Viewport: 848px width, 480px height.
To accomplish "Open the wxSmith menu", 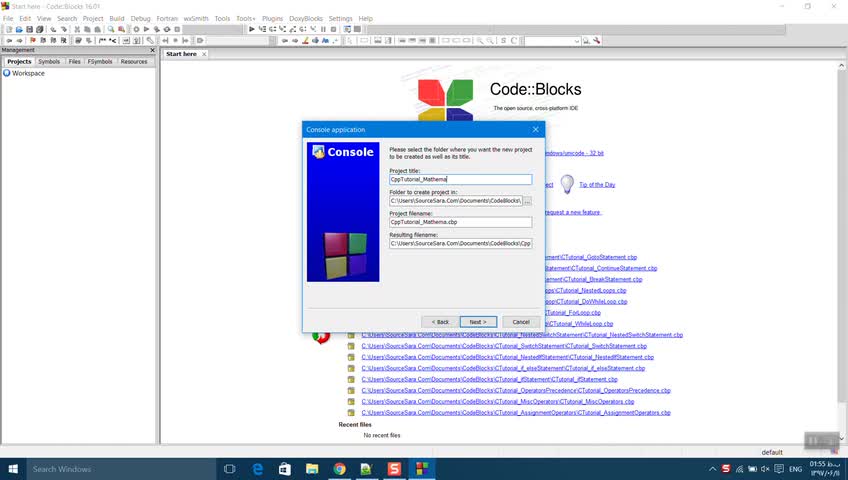I will 196,18.
